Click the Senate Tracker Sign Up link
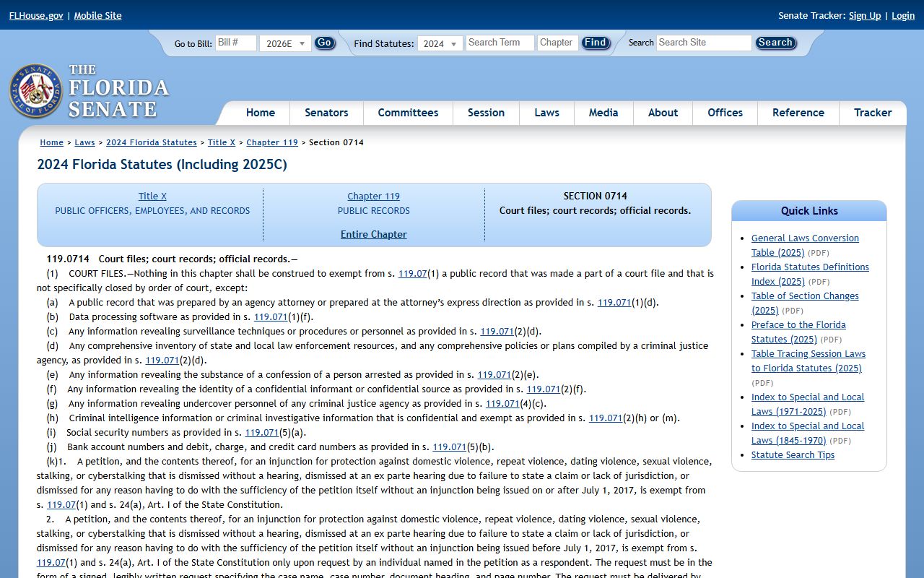924x578 pixels. pyautogui.click(x=865, y=16)
